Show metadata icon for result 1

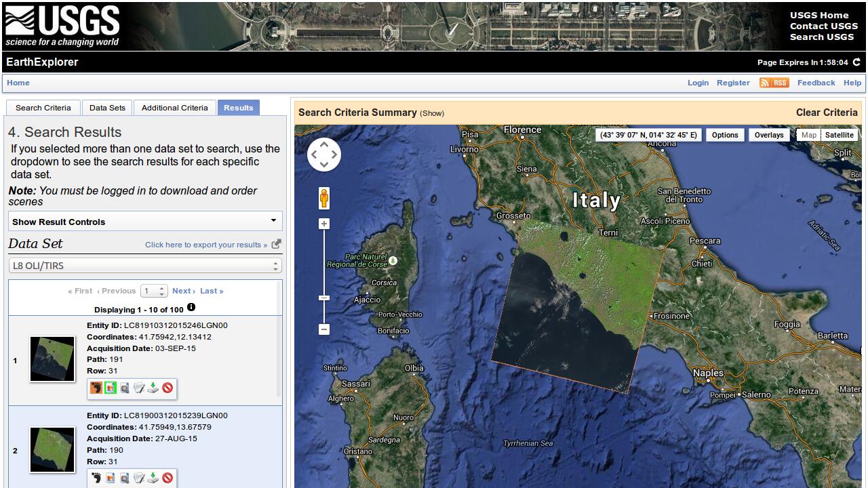click(139, 388)
